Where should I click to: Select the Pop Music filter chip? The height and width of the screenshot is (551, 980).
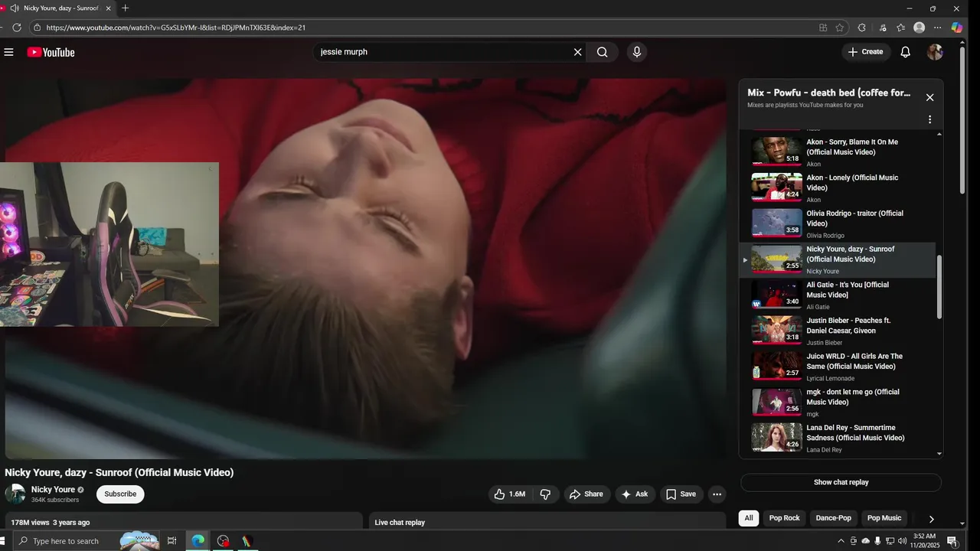(x=884, y=518)
